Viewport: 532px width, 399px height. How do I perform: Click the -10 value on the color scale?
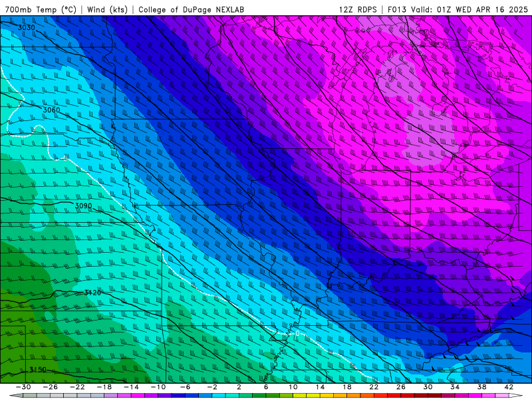tap(158, 387)
